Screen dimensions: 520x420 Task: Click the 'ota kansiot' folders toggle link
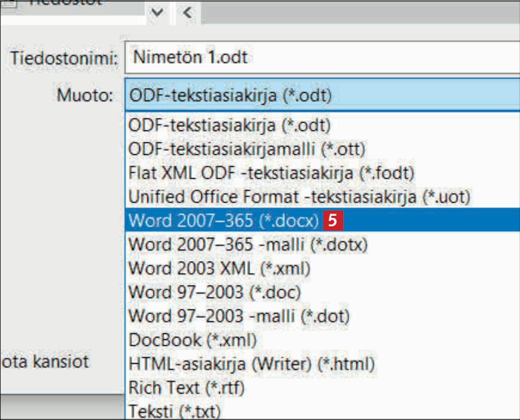click(45, 362)
